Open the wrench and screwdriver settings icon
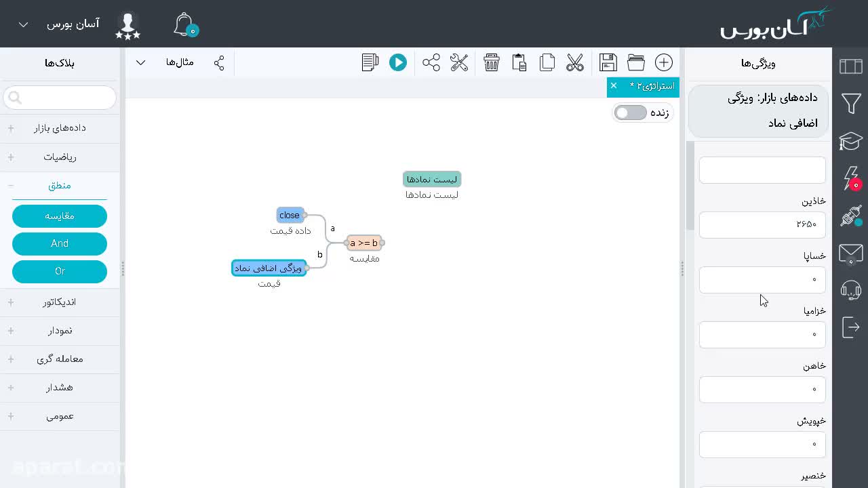The height and width of the screenshot is (488, 868). (459, 62)
